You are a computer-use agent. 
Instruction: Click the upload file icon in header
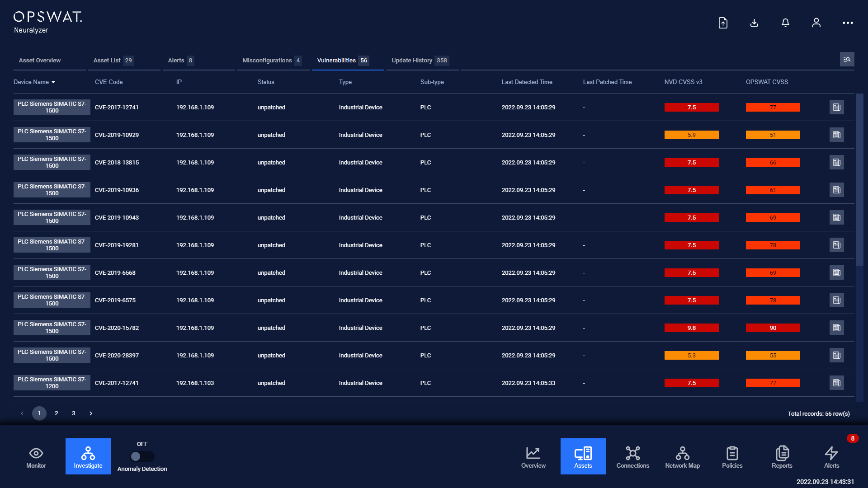[x=723, y=23]
